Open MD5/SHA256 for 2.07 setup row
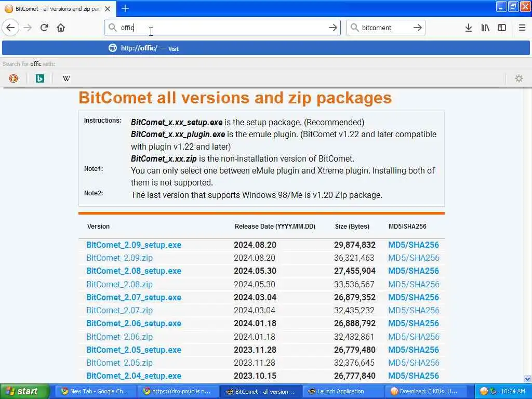This screenshot has height=399, width=532. (414, 298)
